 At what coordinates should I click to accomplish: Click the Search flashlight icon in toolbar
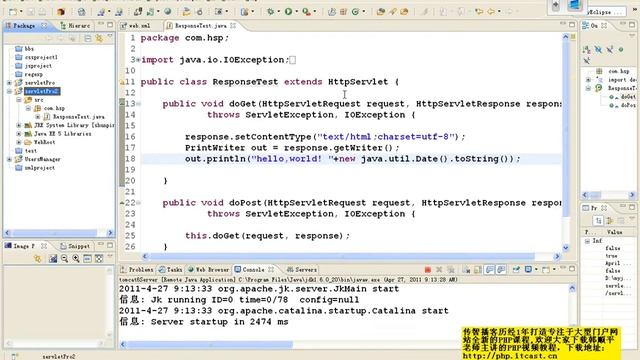coord(393,12)
